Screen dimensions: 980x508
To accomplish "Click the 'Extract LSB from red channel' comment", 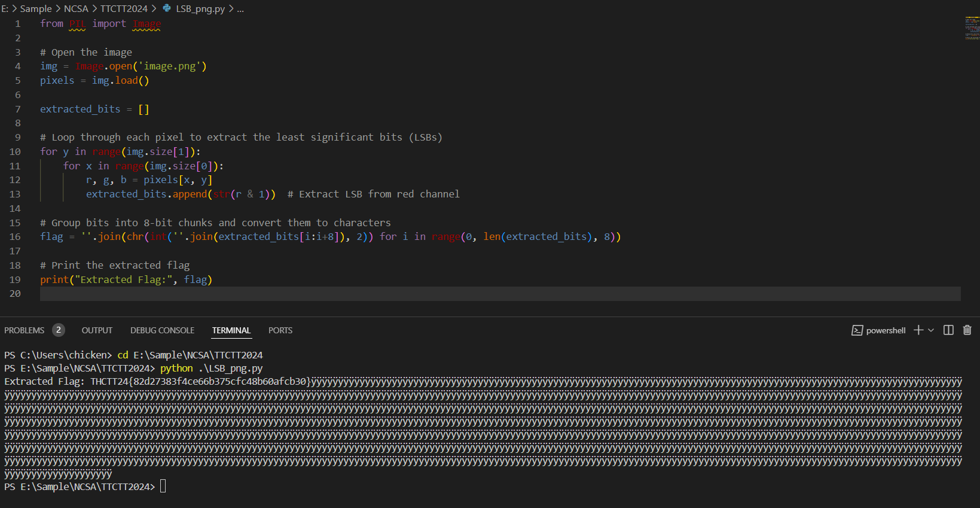I will 374,194.
